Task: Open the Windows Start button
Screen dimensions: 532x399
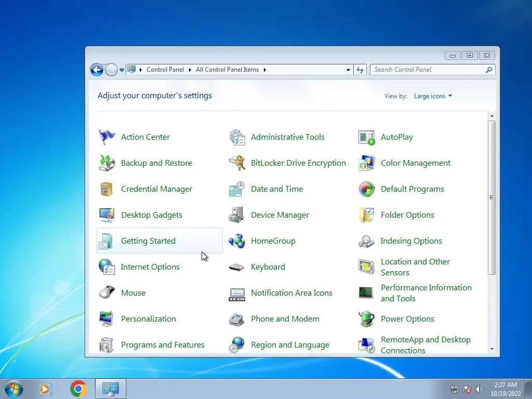Action: [x=14, y=389]
